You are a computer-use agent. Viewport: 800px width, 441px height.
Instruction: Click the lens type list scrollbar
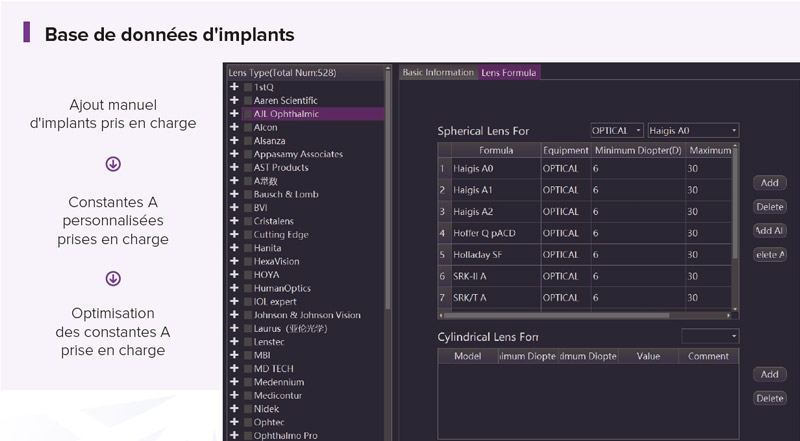pyautogui.click(x=388, y=189)
